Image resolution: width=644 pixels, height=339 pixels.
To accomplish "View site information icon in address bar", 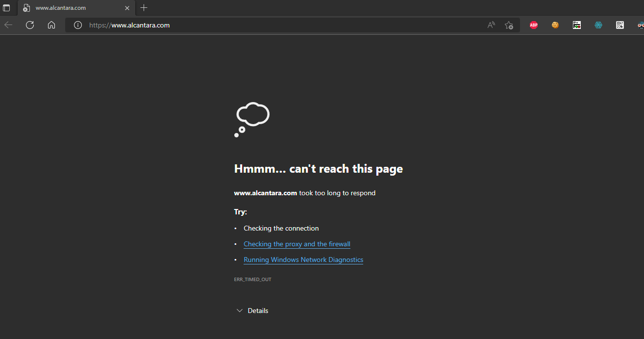I will click(77, 25).
